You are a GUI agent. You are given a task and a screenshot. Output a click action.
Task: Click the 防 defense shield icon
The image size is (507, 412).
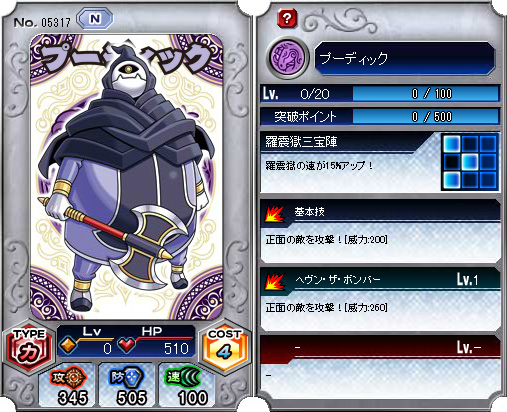click(x=127, y=377)
